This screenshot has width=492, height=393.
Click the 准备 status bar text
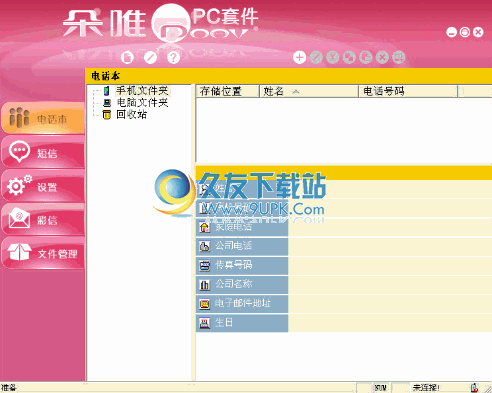click(9, 388)
